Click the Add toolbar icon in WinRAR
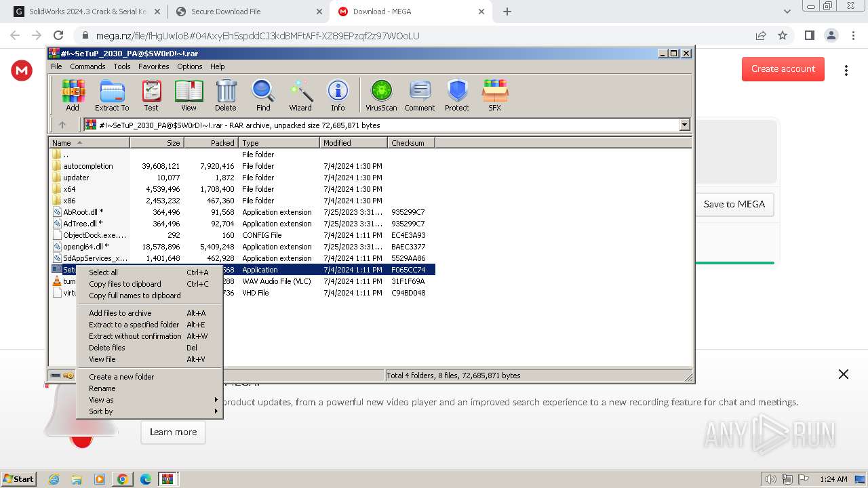This screenshot has width=868, height=488. point(73,95)
